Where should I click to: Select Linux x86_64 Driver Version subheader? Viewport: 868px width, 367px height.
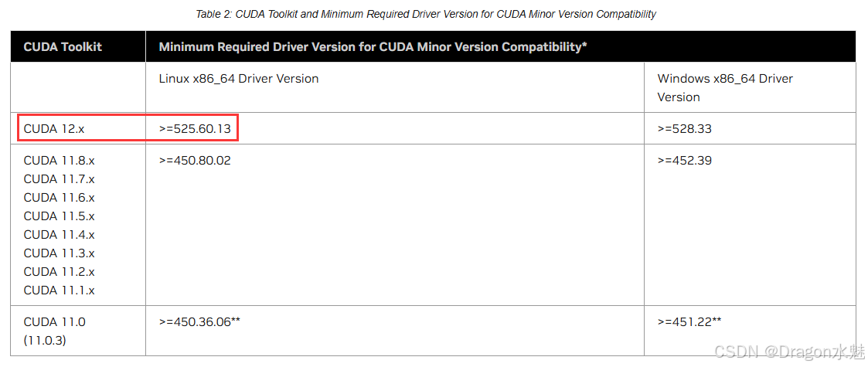coord(239,79)
